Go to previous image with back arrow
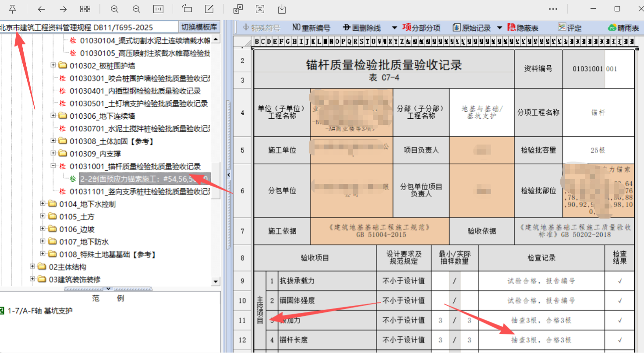Screen dimensions: 644x353 point(41,9)
